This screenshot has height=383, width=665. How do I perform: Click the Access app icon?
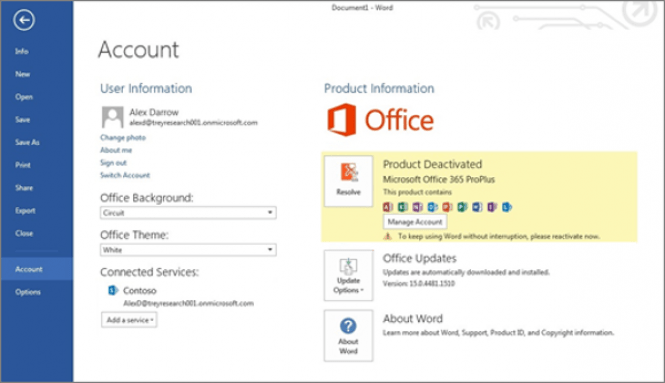point(388,207)
